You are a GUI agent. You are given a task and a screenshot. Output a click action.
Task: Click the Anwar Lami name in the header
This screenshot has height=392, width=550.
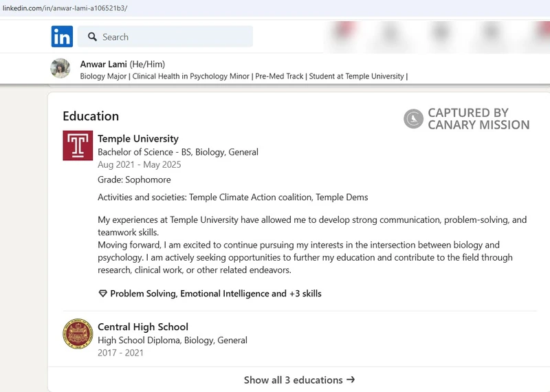pyautogui.click(x=104, y=64)
